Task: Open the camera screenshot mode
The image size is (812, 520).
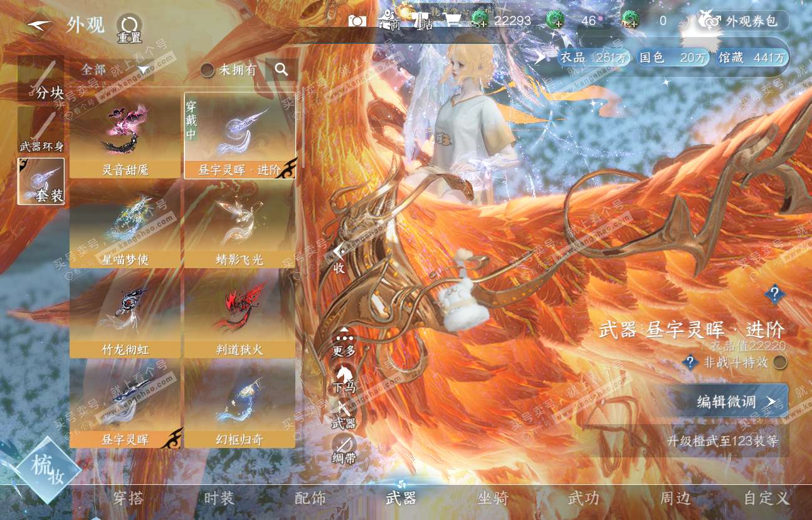Action: [x=357, y=21]
